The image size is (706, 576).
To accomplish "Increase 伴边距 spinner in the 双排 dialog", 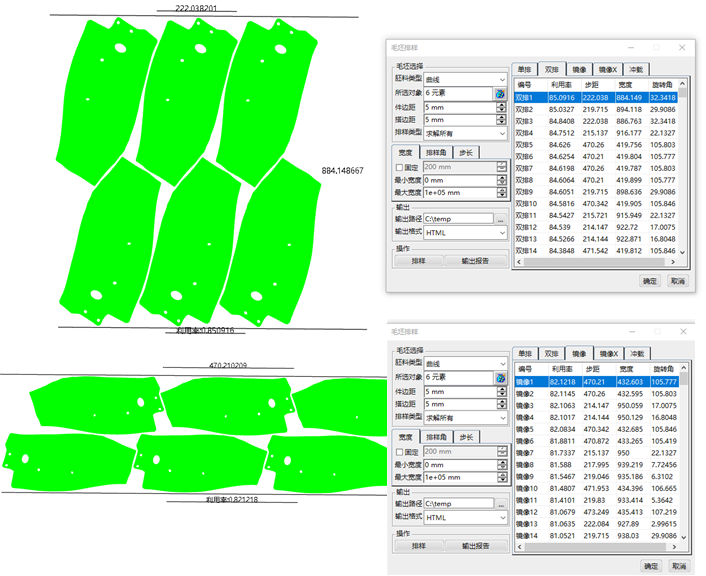I will (504, 104).
